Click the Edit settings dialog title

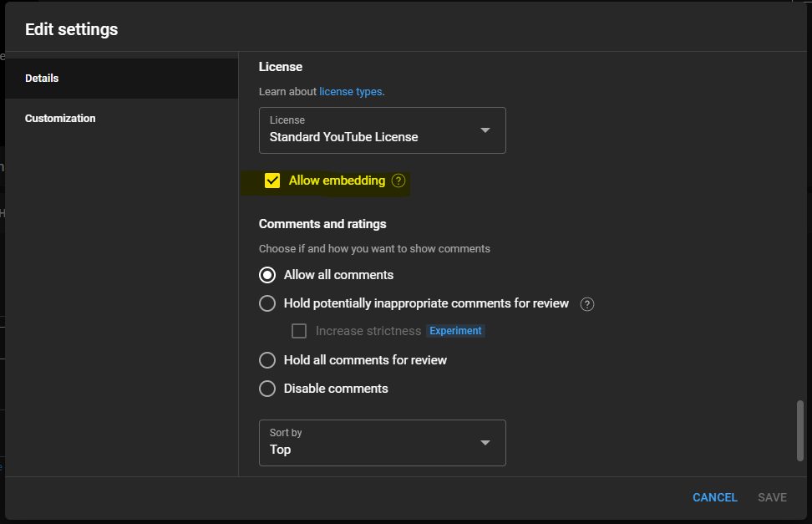(72, 29)
